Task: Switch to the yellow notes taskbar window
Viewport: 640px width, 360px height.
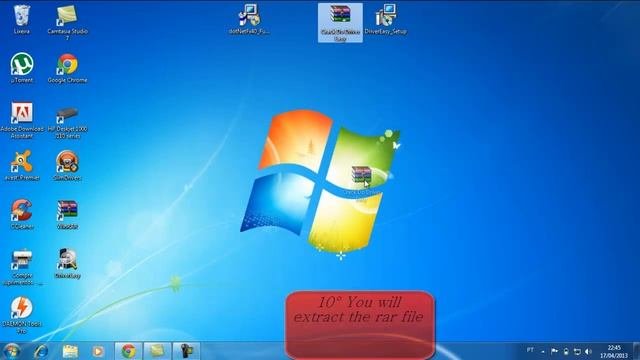Action: point(157,351)
